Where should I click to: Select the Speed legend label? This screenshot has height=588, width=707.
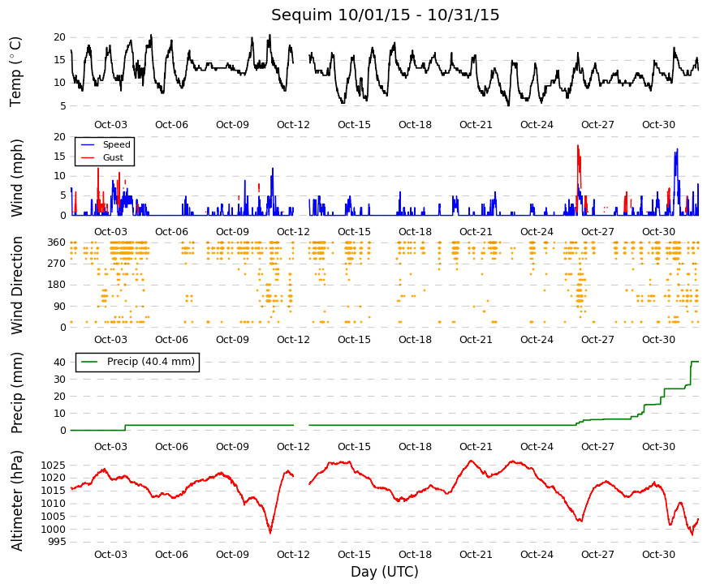click(x=116, y=144)
